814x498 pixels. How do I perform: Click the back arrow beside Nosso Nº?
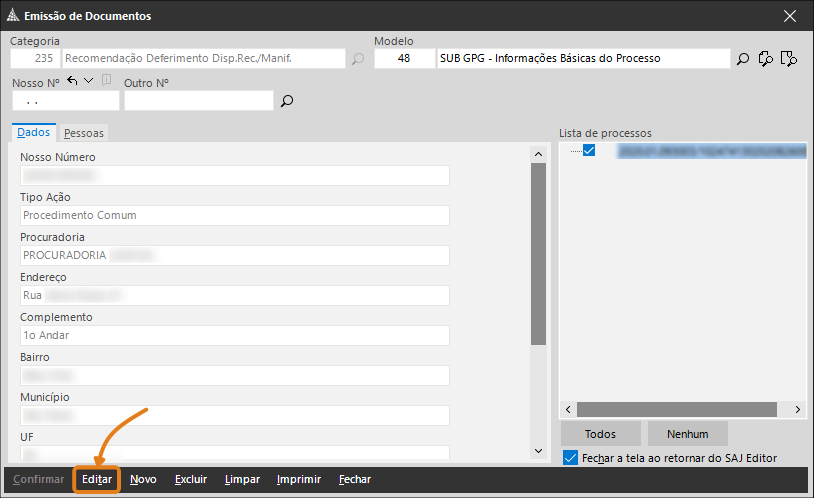coord(72,81)
